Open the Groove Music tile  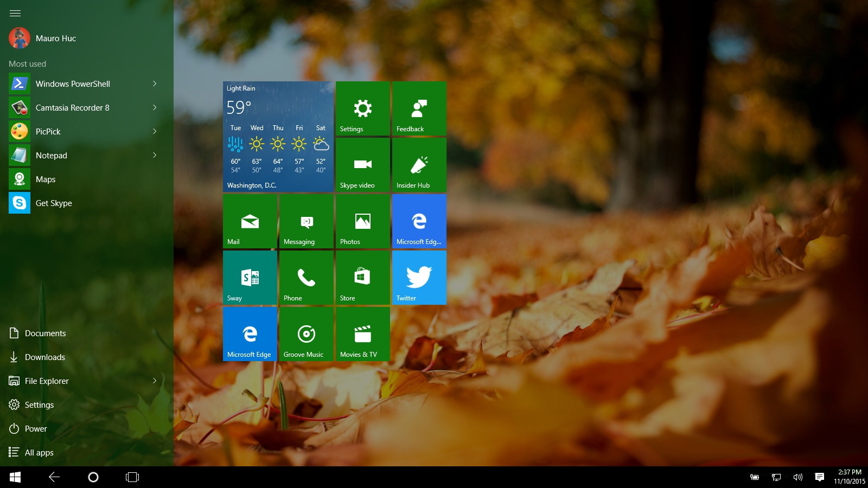(x=306, y=334)
